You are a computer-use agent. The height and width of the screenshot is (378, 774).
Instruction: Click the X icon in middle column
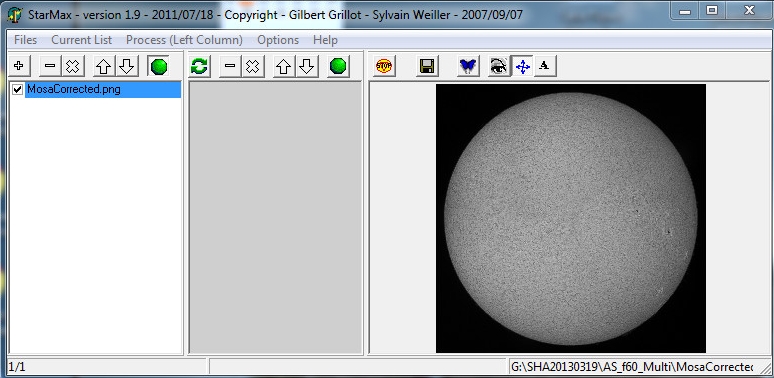pyautogui.click(x=253, y=66)
